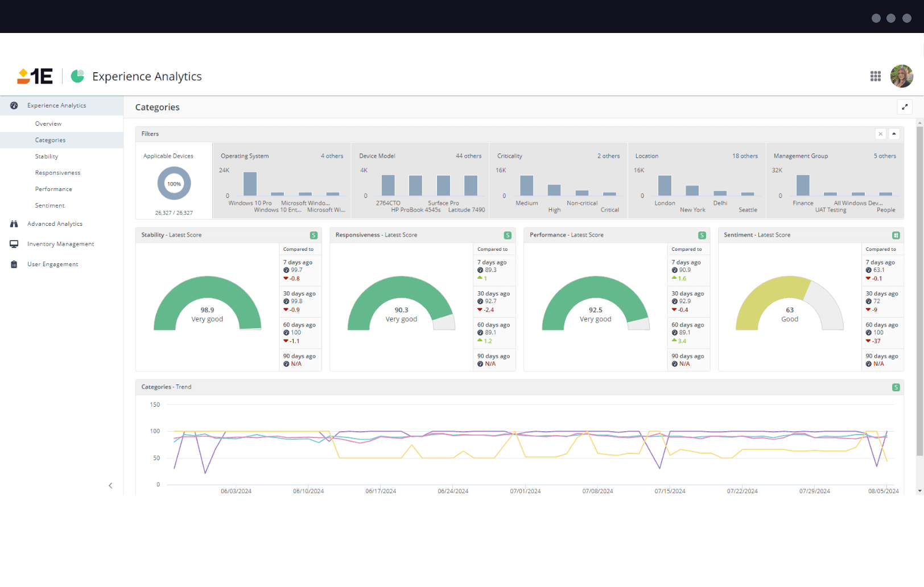This screenshot has width=924, height=587.
Task: Open the Stability page from the sidebar
Action: point(47,156)
